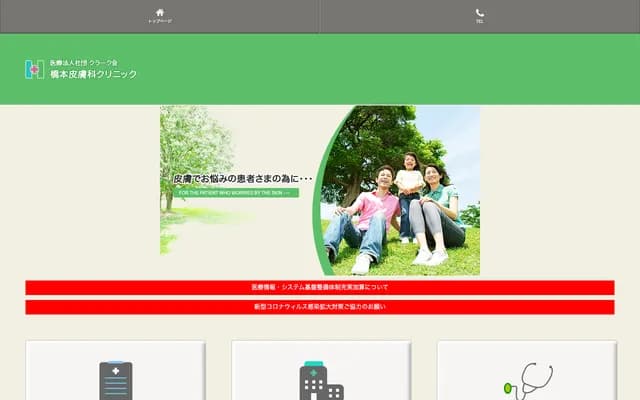The width and height of the screenshot is (640, 400).
Task: Open the stethoscope icon card
Action: pos(527,371)
